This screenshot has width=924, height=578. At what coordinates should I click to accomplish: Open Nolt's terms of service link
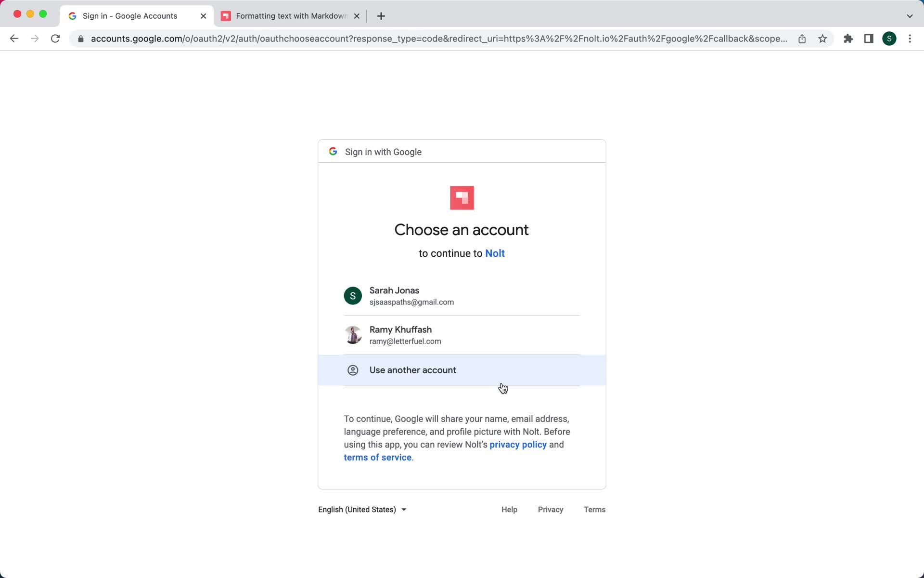[377, 458]
